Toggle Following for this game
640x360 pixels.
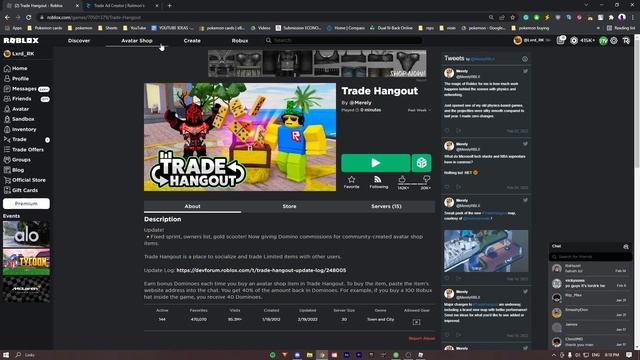click(378, 182)
